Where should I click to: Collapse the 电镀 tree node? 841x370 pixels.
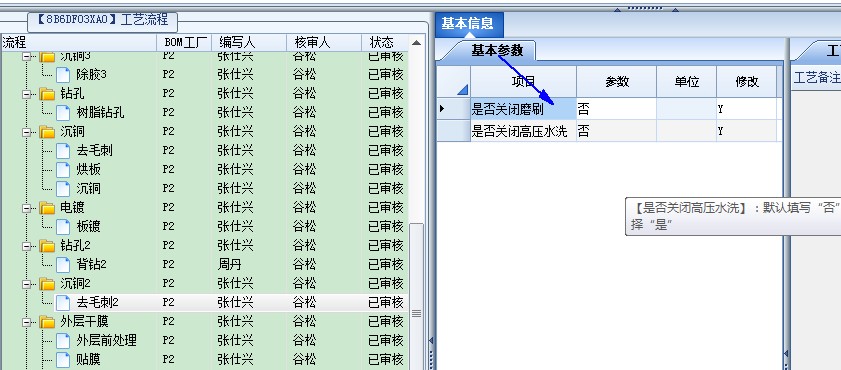click(x=26, y=208)
